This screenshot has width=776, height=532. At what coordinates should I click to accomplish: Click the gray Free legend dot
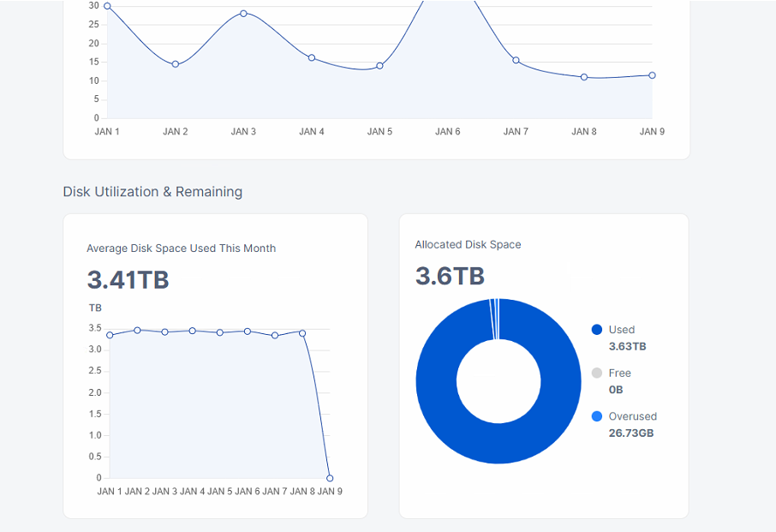(x=597, y=374)
